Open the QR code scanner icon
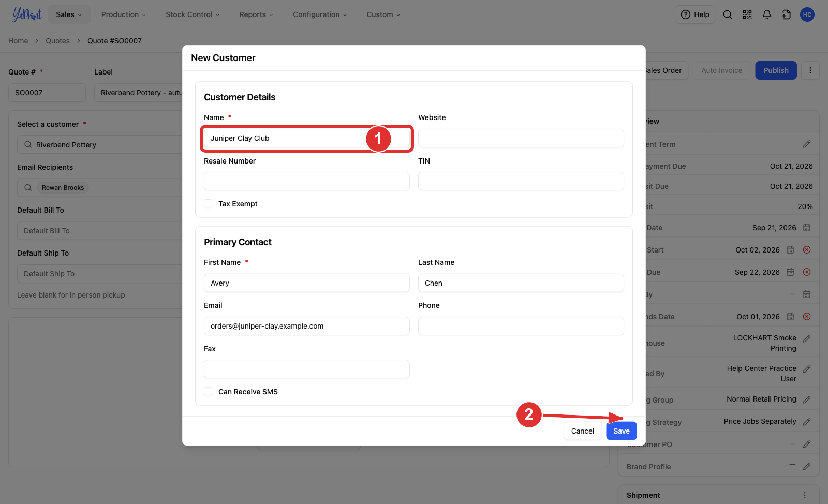 (x=747, y=14)
